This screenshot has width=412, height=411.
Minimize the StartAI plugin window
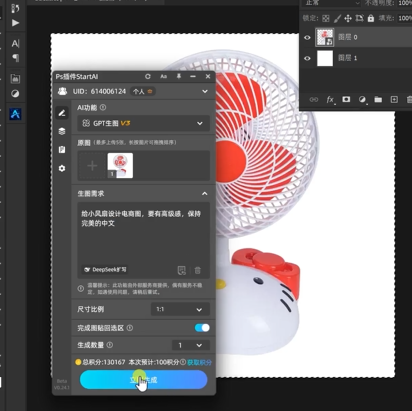(193, 76)
